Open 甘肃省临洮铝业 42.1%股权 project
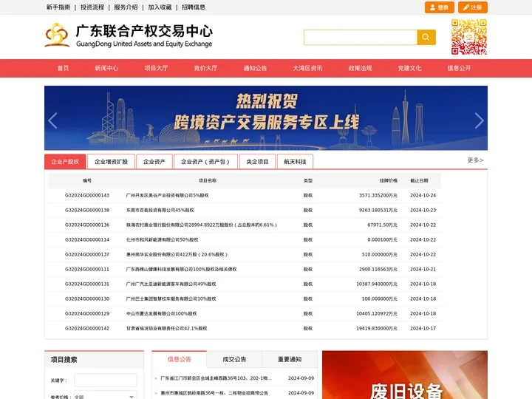 click(x=166, y=328)
